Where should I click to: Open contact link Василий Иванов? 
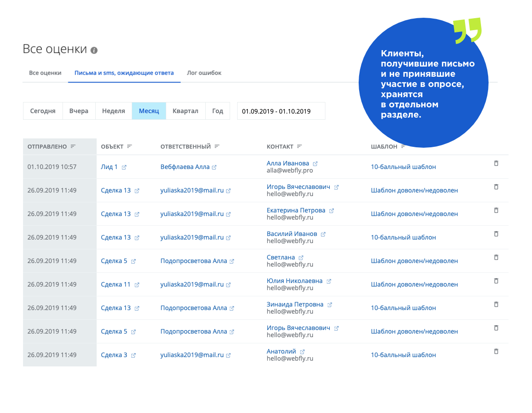tap(292, 234)
